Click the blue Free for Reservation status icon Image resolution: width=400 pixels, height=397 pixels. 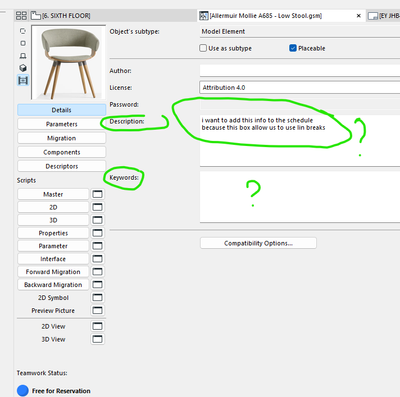coord(23,391)
